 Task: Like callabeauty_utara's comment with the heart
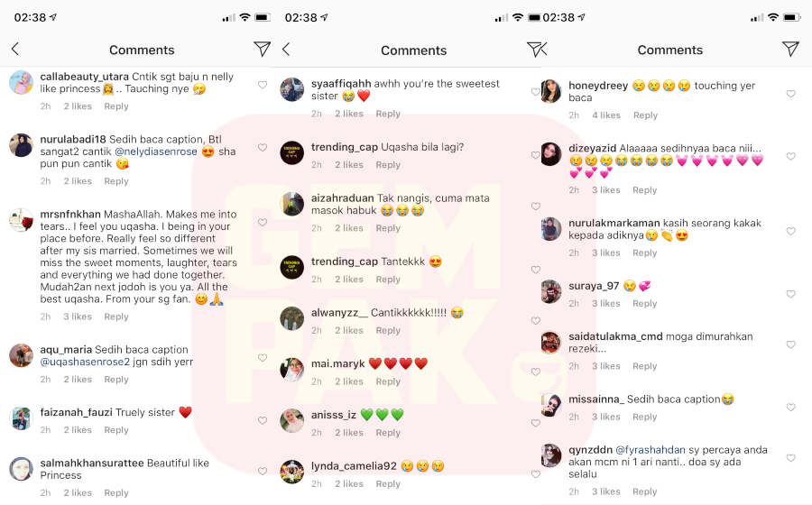point(263,85)
